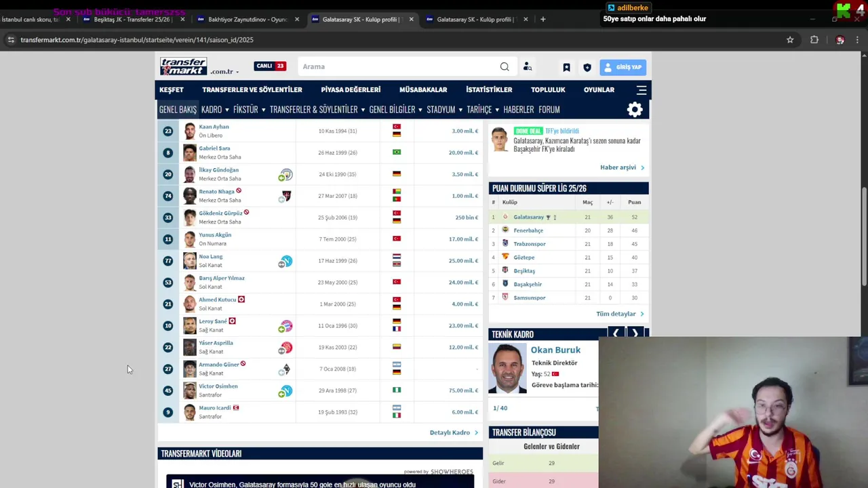Click Armando Güner's club crest icon
This screenshot has height=488, width=868.
pos(286,369)
